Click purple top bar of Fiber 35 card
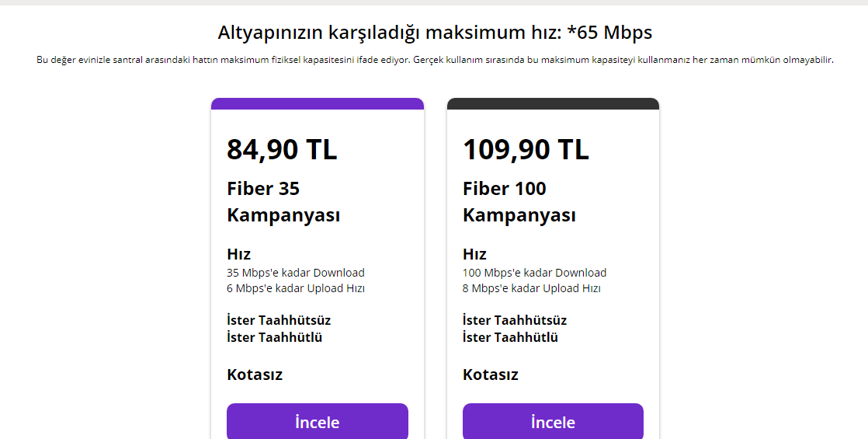The width and height of the screenshot is (868, 439). click(317, 103)
